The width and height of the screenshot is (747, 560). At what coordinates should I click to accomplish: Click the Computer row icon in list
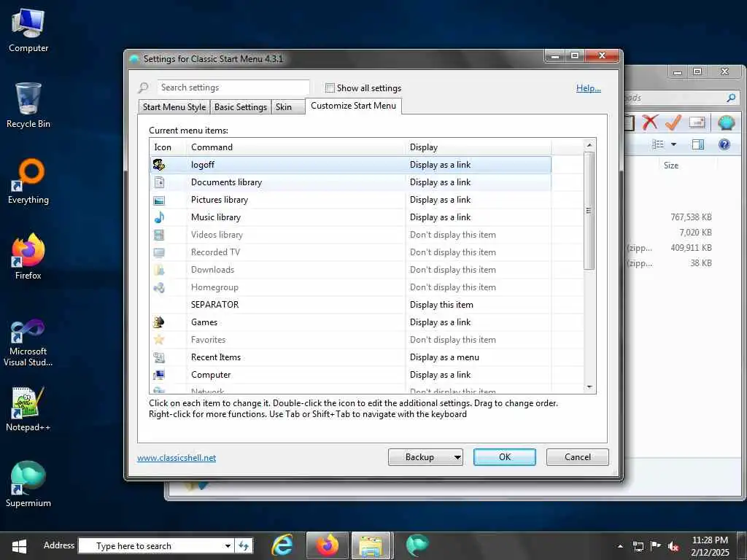159,375
